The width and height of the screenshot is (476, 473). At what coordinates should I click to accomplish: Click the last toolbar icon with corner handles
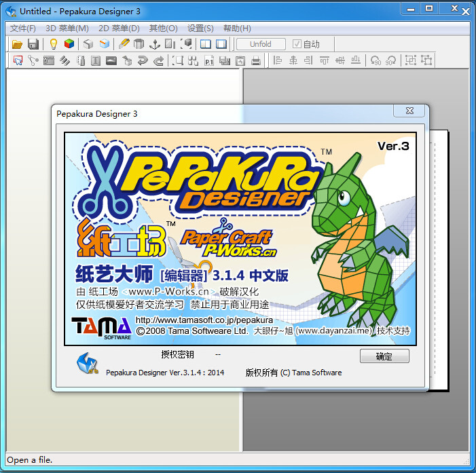(x=426, y=60)
